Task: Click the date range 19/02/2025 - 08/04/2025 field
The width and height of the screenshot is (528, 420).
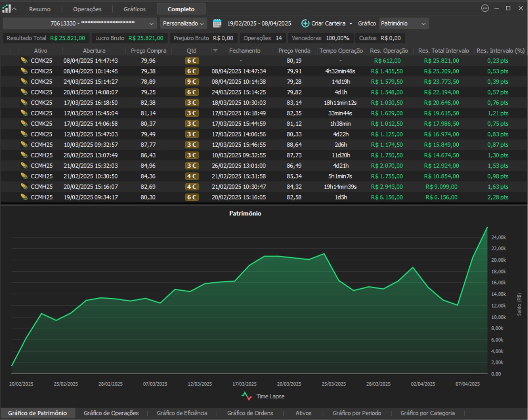Action: click(259, 24)
